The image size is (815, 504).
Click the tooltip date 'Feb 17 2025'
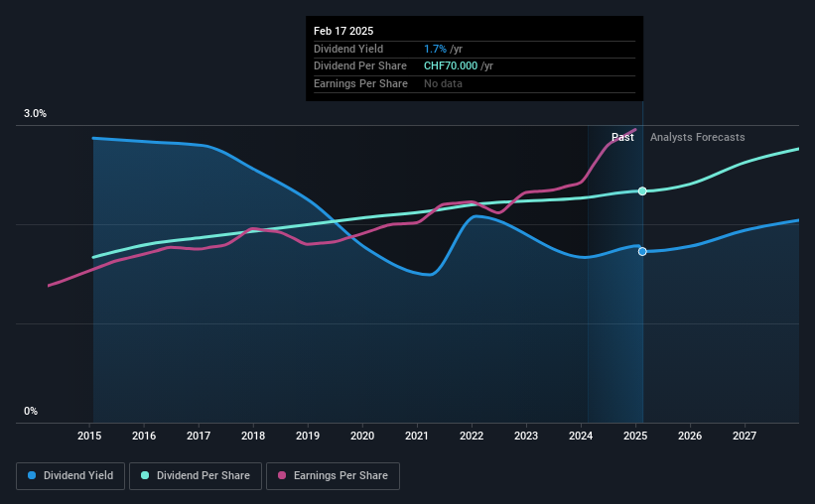pyautogui.click(x=343, y=31)
